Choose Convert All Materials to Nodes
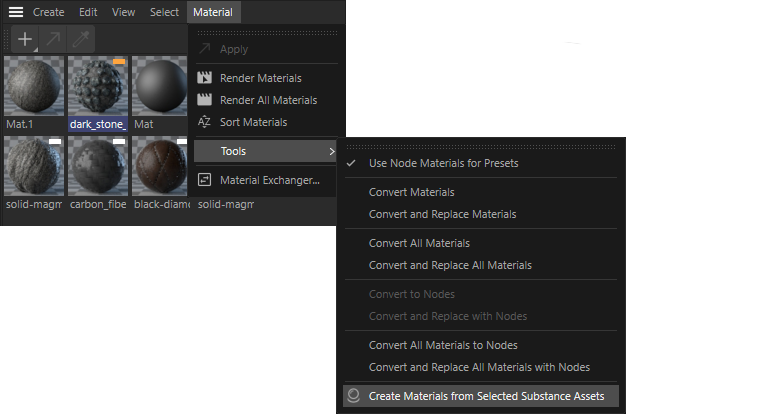Screen dimensions: 764x414 tap(443, 345)
